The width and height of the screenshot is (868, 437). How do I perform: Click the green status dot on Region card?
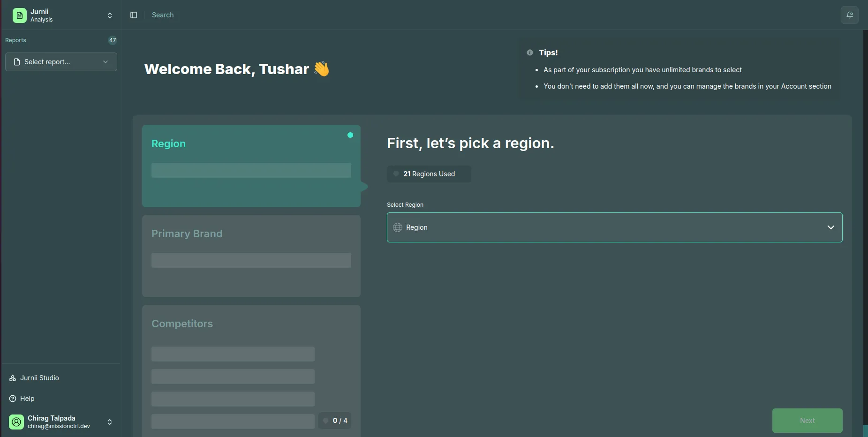pyautogui.click(x=350, y=135)
